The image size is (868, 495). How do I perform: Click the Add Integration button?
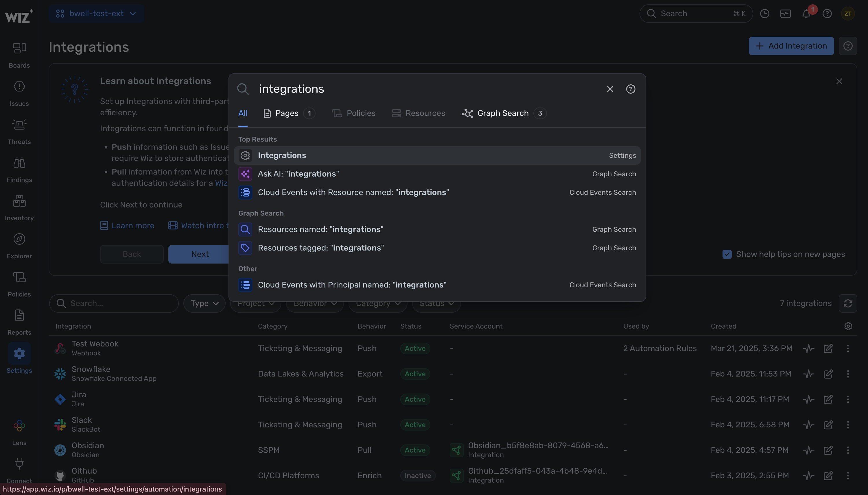(x=791, y=46)
